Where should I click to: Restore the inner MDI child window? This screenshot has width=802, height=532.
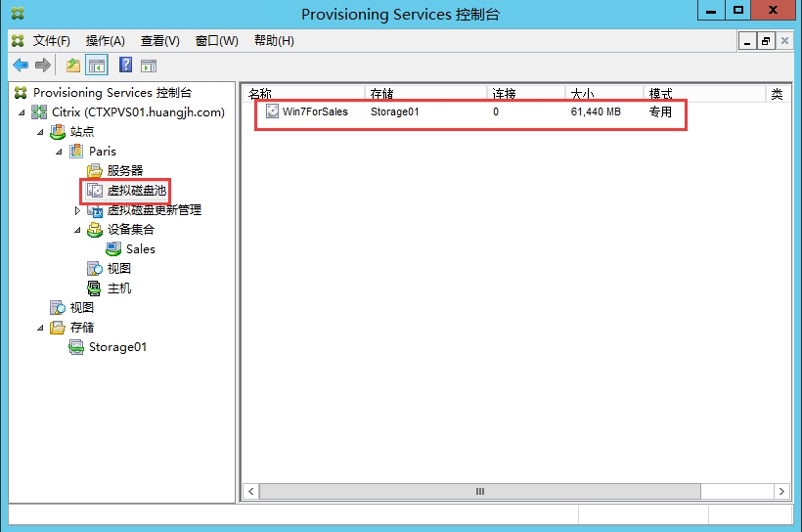pyautogui.click(x=766, y=41)
